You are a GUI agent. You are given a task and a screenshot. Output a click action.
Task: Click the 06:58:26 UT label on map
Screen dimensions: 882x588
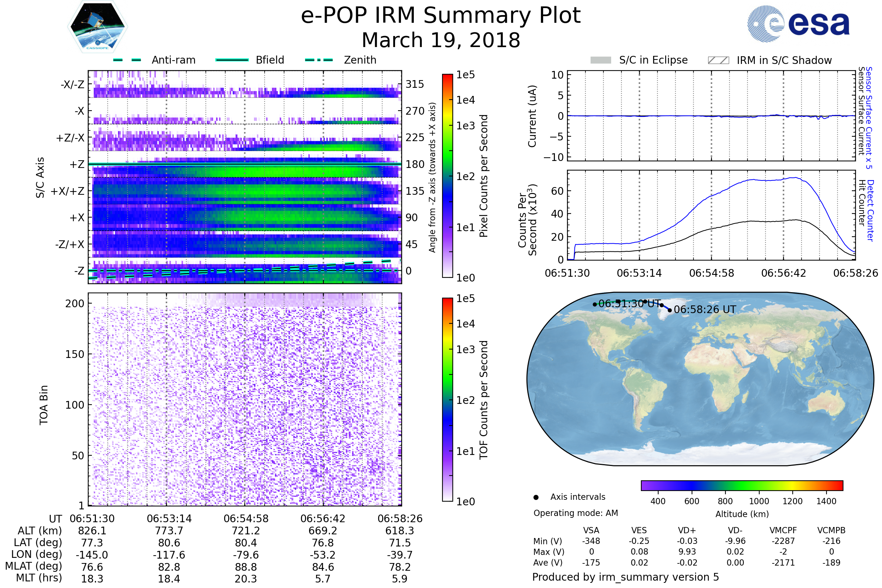point(704,310)
